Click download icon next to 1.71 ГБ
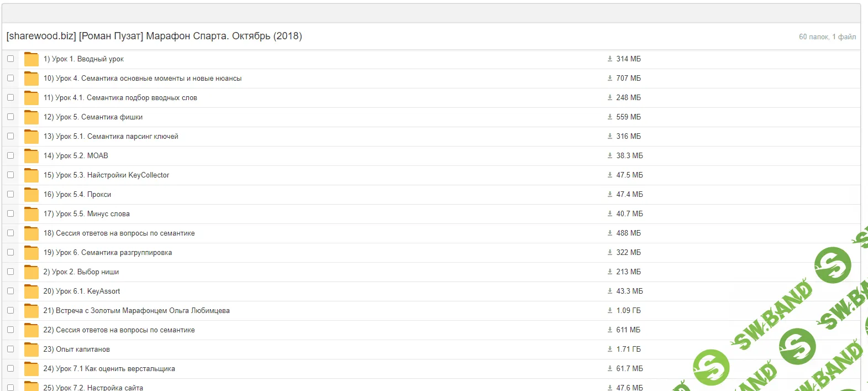The image size is (868, 391). 610,350
